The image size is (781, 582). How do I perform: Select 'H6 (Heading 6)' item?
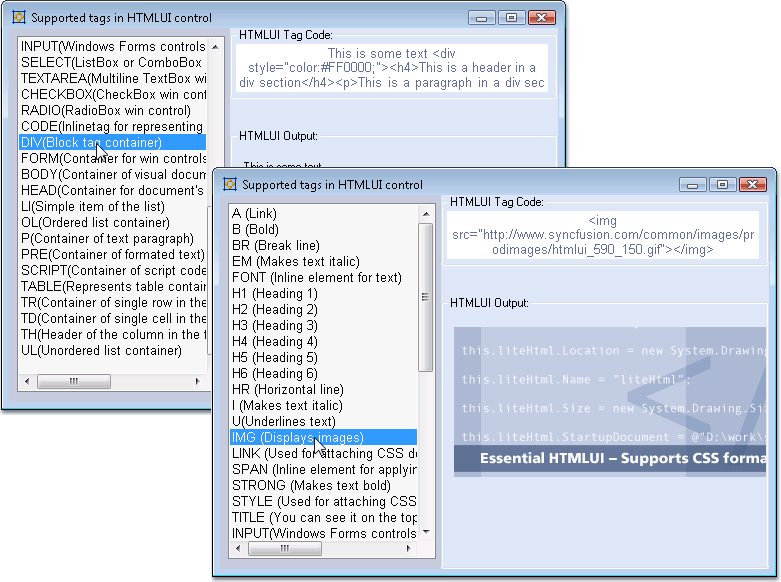pyautogui.click(x=324, y=373)
